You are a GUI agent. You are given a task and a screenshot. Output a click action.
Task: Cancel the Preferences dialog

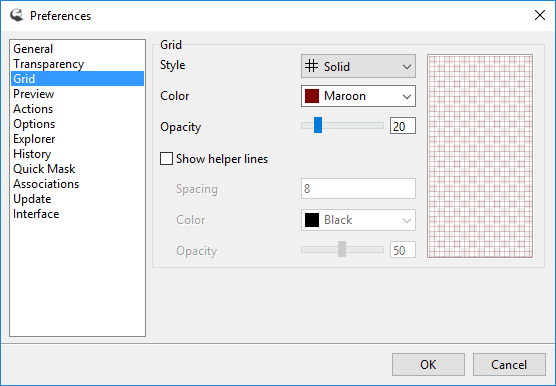point(509,364)
